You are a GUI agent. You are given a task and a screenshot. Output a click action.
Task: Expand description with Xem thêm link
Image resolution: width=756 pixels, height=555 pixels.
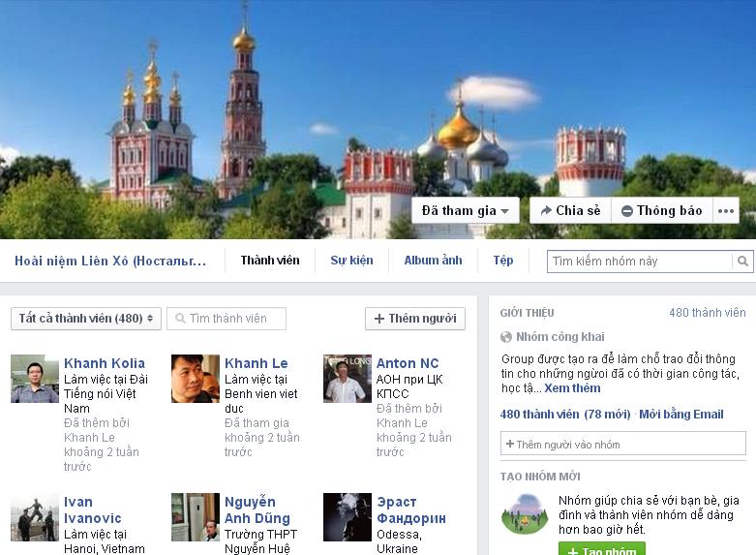tap(572, 388)
